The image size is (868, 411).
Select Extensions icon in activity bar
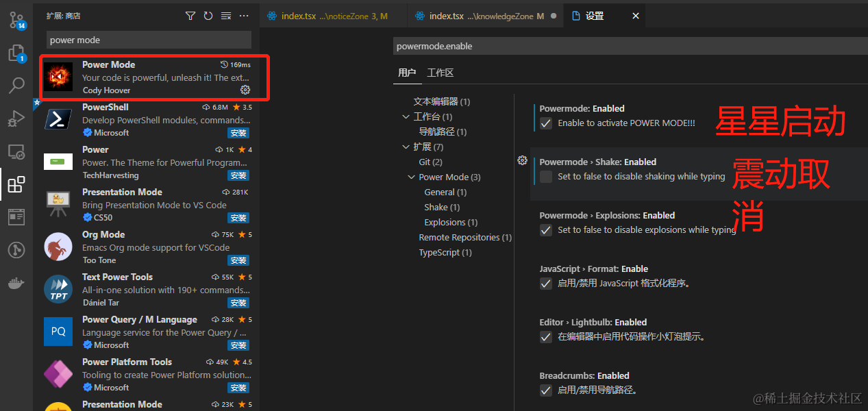coord(16,184)
